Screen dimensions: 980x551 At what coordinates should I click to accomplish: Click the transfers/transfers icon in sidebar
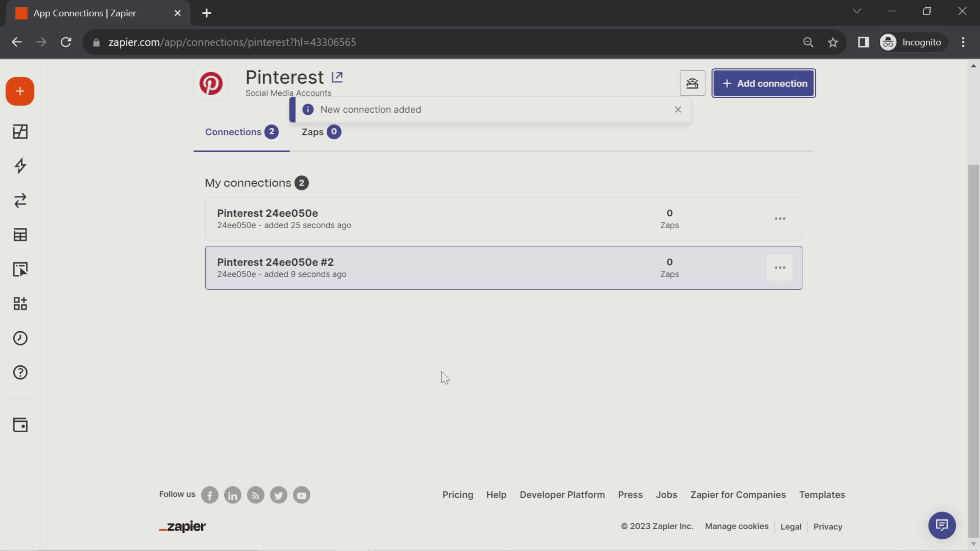[x=20, y=201]
